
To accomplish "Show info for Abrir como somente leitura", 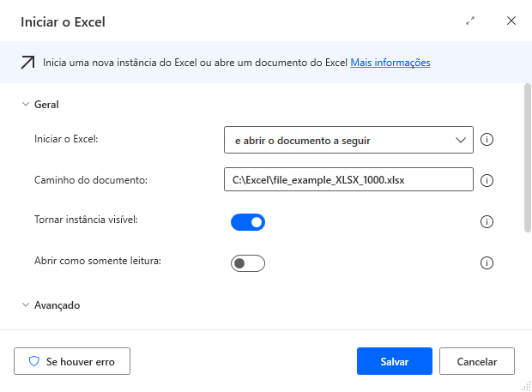I will (x=487, y=262).
